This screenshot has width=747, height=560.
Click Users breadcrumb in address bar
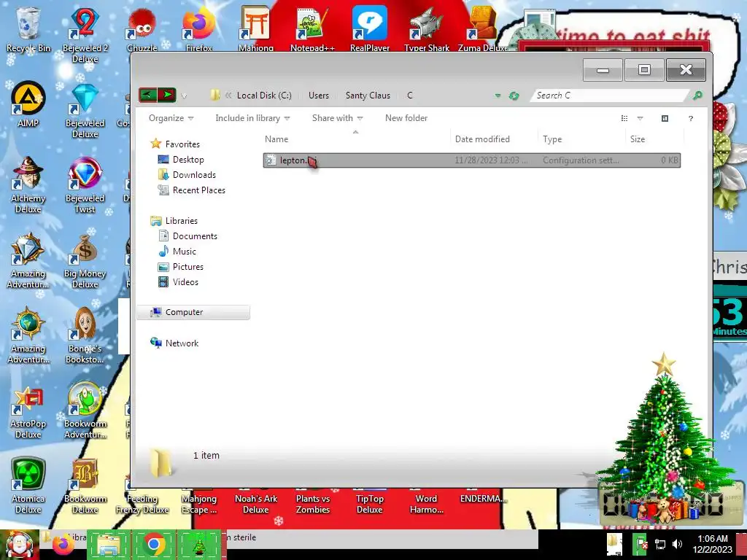(x=319, y=96)
